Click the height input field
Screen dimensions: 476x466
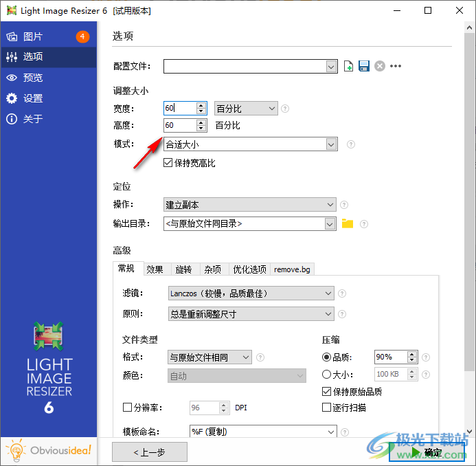[x=181, y=125]
